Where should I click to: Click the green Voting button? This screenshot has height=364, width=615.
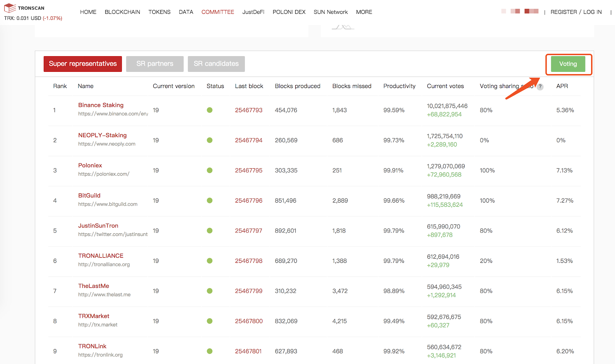point(568,64)
